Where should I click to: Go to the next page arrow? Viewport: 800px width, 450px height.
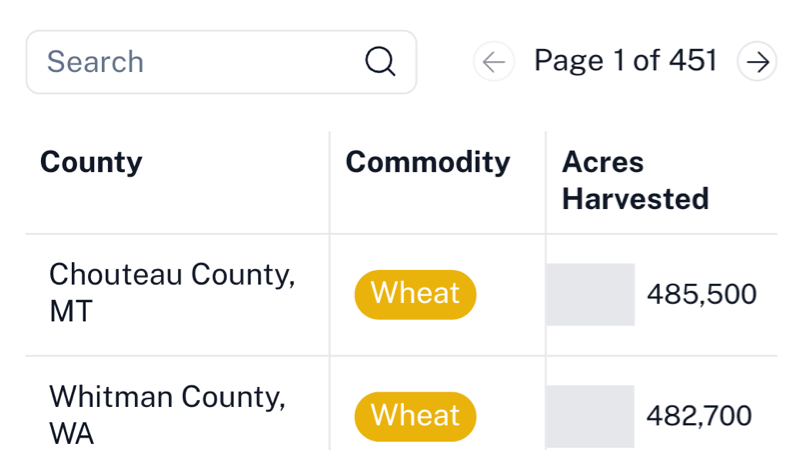point(758,62)
